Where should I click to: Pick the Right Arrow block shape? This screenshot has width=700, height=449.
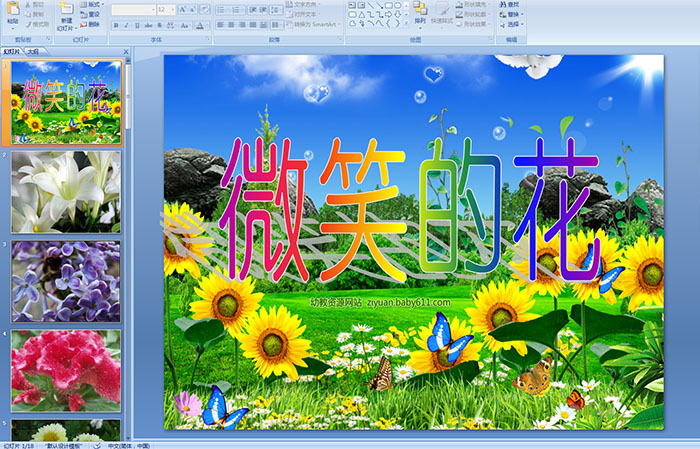(x=388, y=15)
